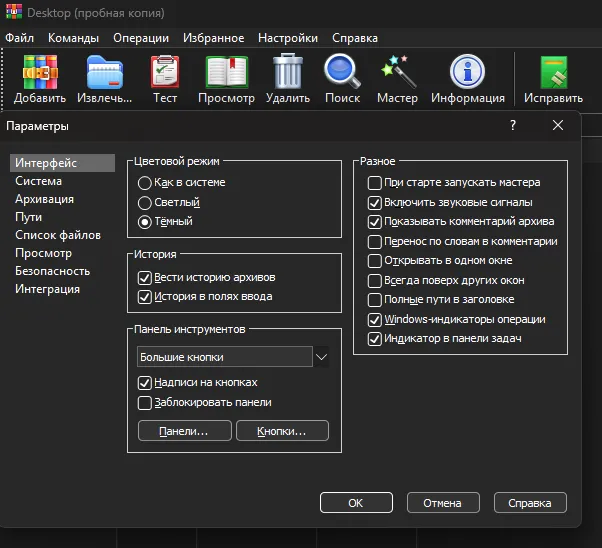
Task: Enable Заблокировать панели checkbox
Action: click(144, 403)
